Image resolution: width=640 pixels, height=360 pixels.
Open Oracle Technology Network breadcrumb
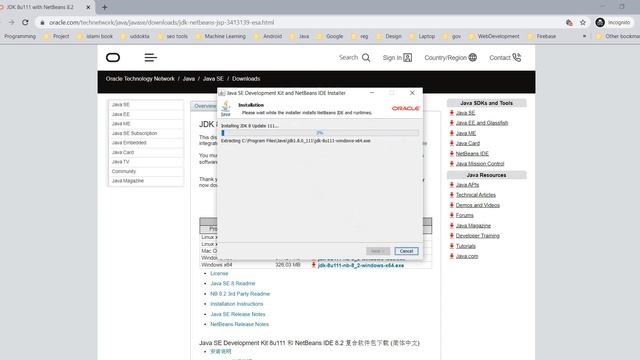point(140,79)
